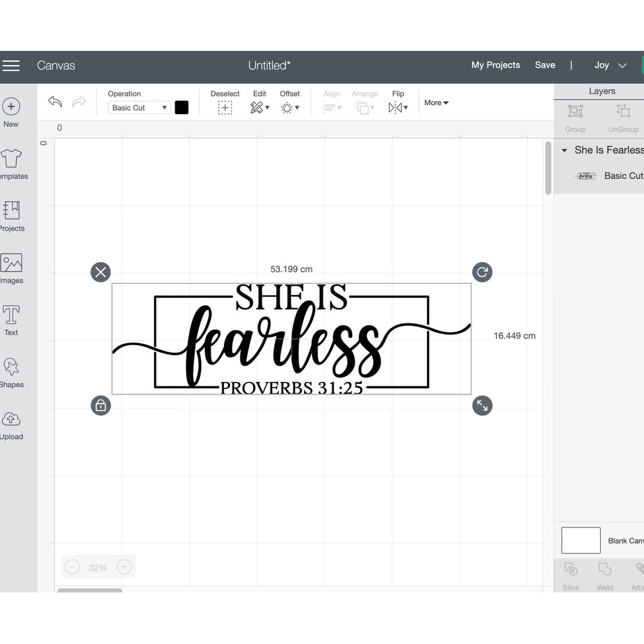Select the Blank Canvas thumbnail
This screenshot has height=644, width=644.
pyautogui.click(x=580, y=540)
